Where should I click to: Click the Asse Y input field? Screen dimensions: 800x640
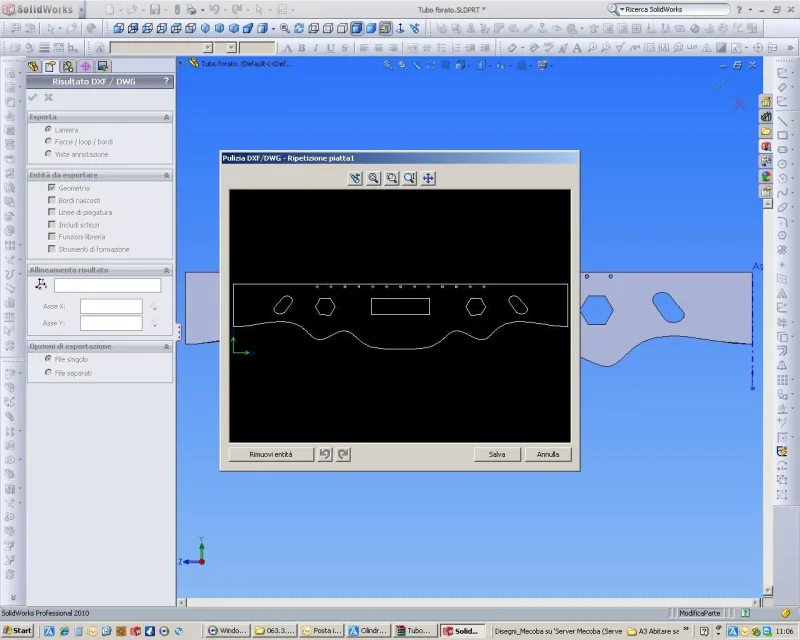coord(111,323)
